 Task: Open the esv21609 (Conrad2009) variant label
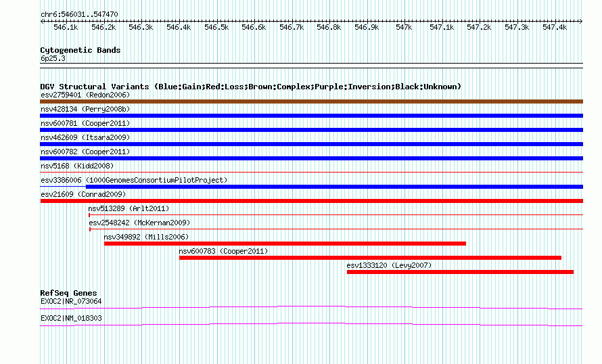click(83, 195)
